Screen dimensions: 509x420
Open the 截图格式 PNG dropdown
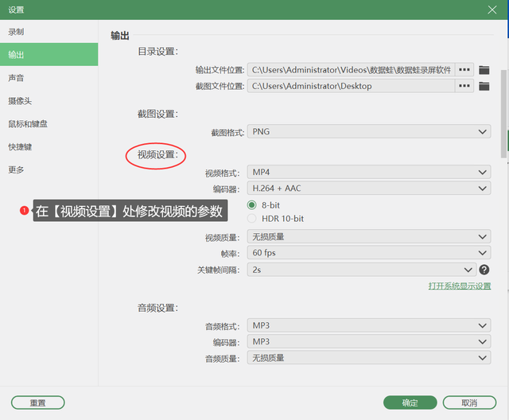[x=369, y=132]
